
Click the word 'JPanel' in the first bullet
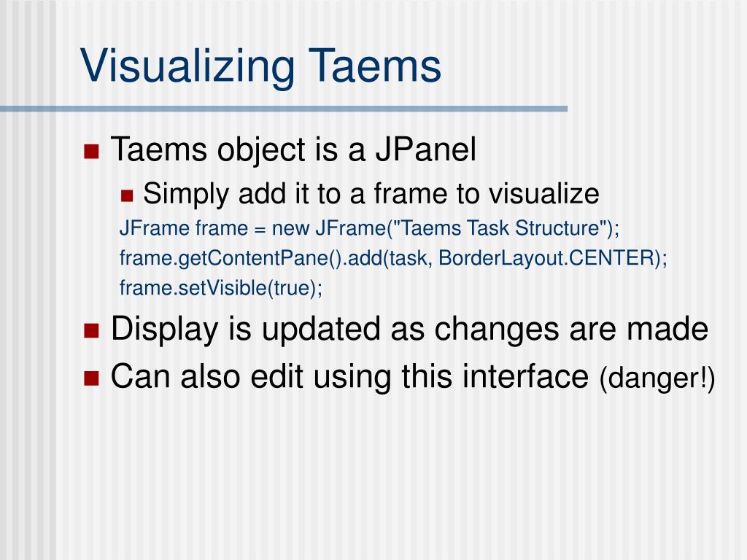click(426, 150)
